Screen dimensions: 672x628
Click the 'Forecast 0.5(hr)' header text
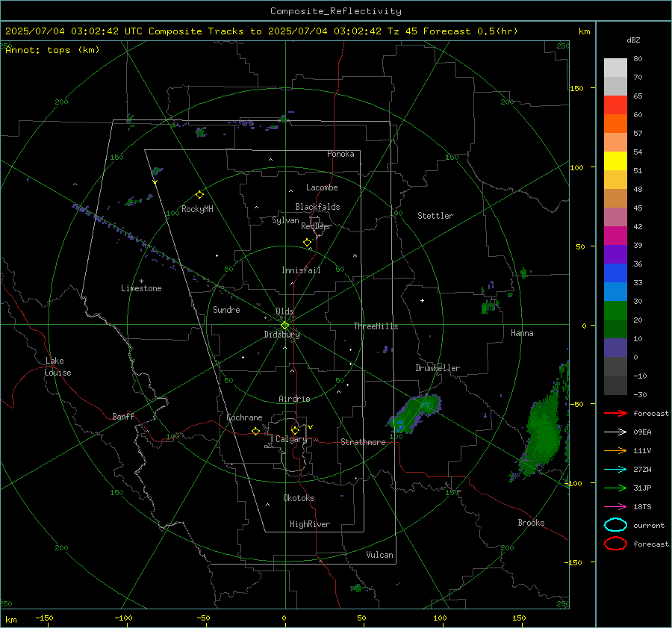[470, 31]
